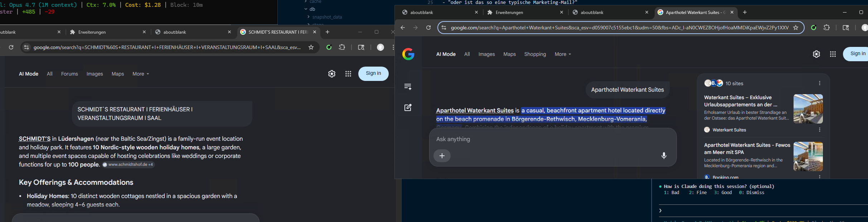
Task: Expand More dropdown in Waterkant search tabs
Action: (x=563, y=54)
